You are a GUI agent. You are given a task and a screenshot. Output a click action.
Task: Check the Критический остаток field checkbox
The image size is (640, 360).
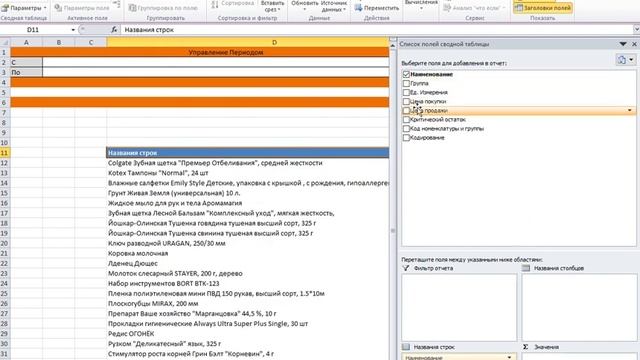pyautogui.click(x=406, y=120)
